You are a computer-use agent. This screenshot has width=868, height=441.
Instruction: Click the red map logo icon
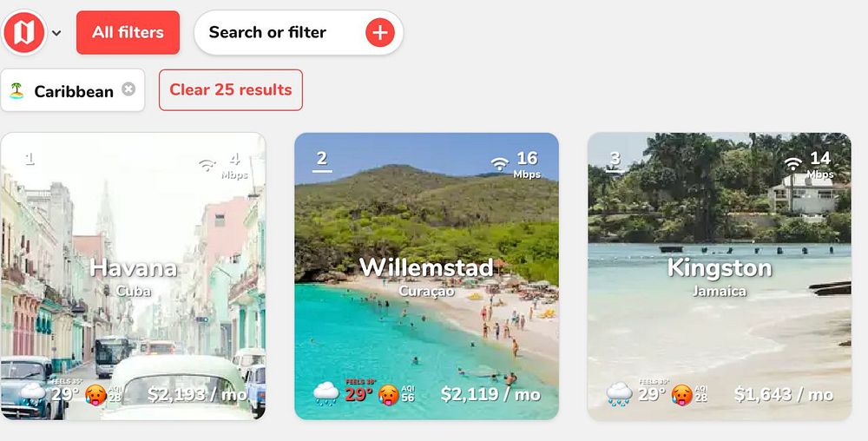(23, 32)
